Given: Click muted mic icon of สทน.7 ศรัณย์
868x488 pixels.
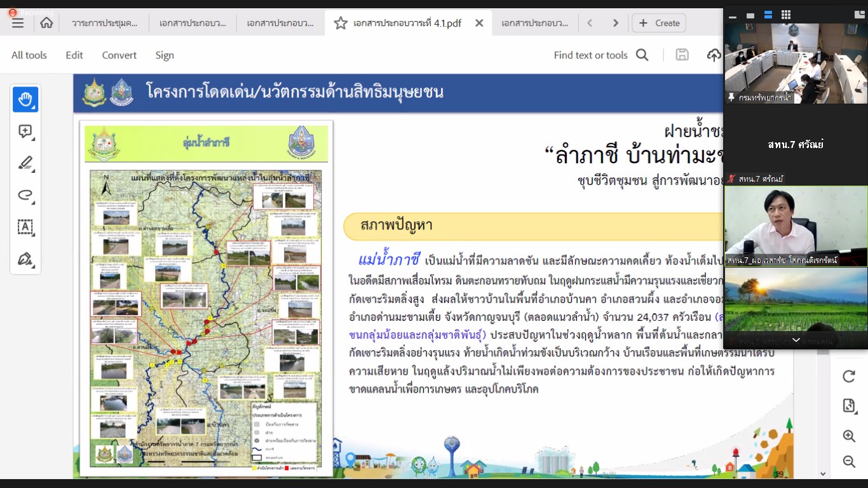Looking at the screenshot, I should click(732, 179).
